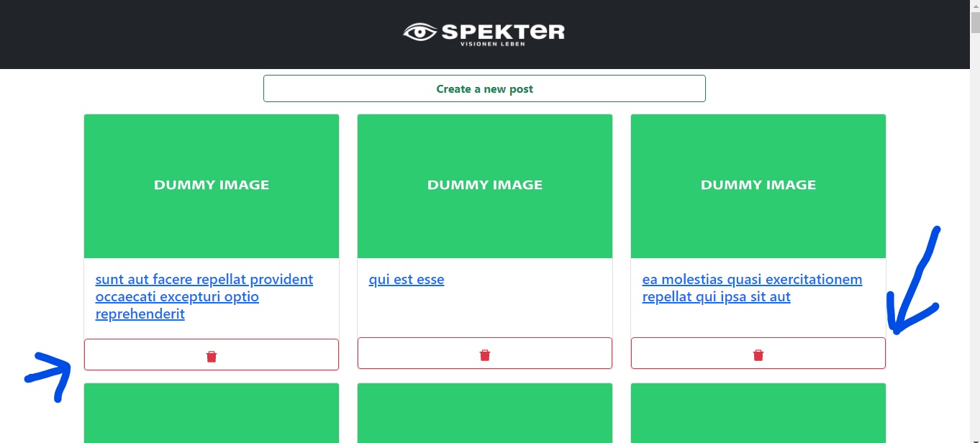
Task: Click the empty scrollbar track below the thumb
Action: 975,237
